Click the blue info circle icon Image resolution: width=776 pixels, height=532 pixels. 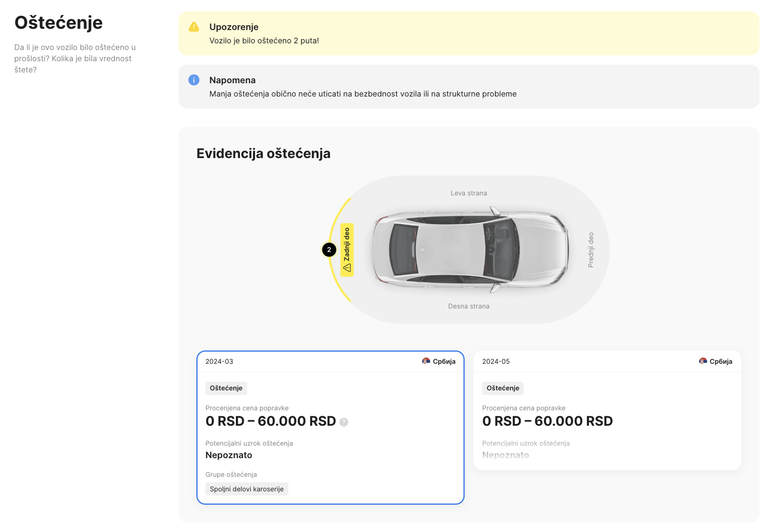click(194, 80)
